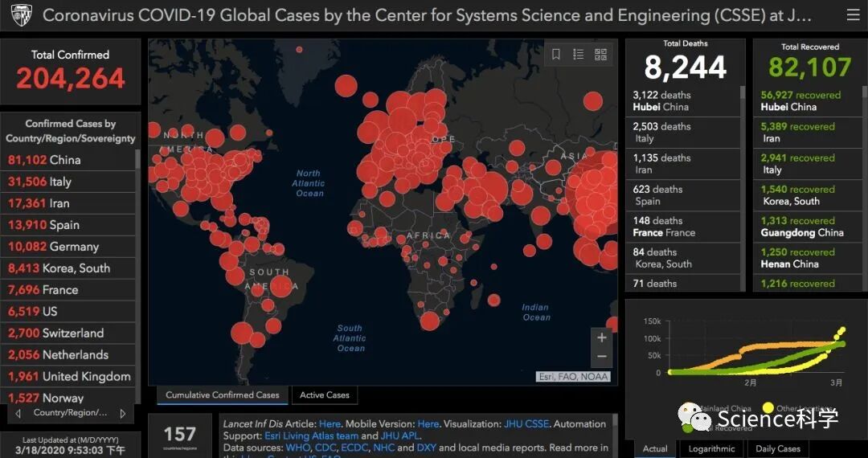Viewport: 868px width, 458px height.
Task: Click the Total Confirmed 204,264 figure
Action: click(70, 78)
